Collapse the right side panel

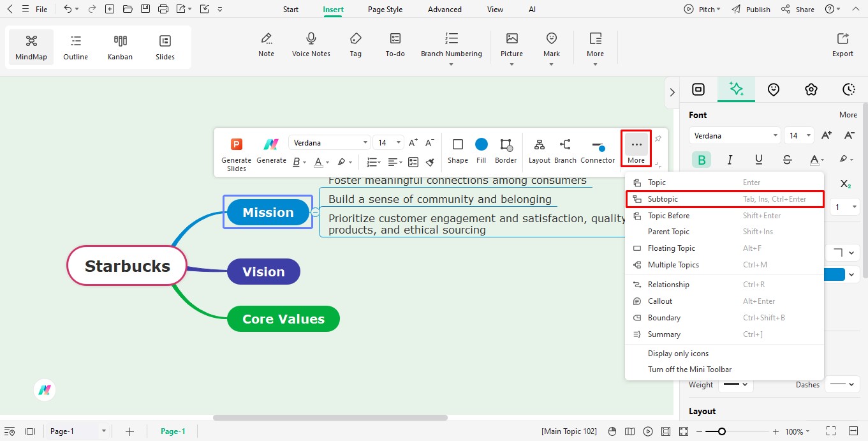(x=672, y=92)
